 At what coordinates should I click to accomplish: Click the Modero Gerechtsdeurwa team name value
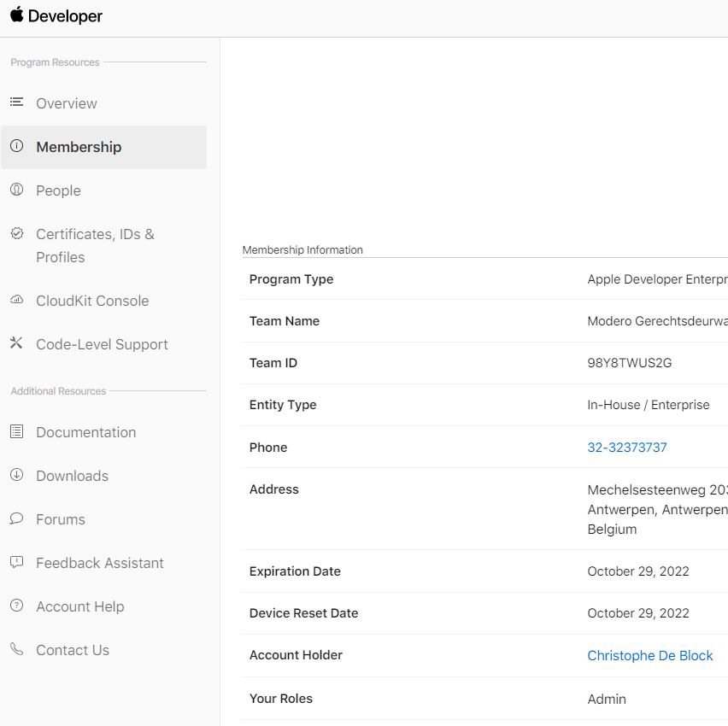pyautogui.click(x=657, y=321)
